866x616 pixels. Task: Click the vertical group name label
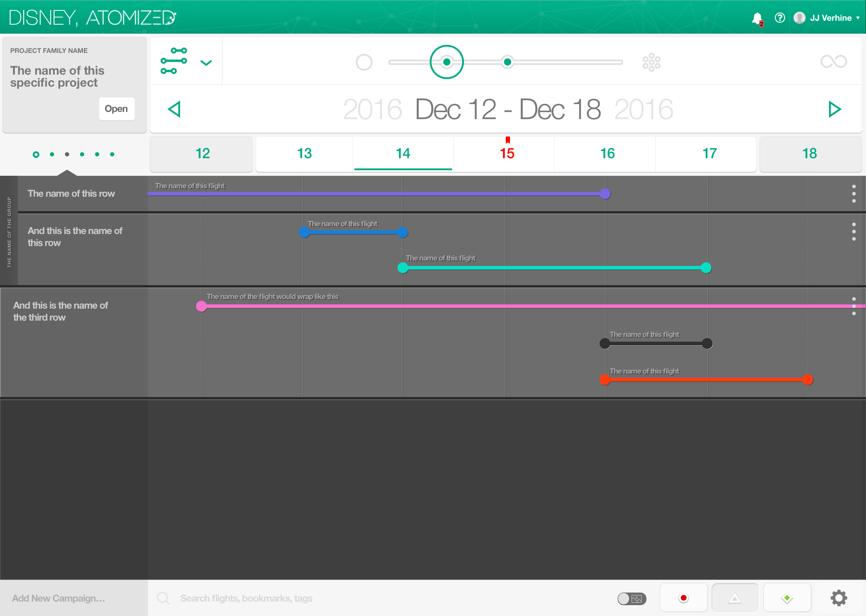[9, 232]
